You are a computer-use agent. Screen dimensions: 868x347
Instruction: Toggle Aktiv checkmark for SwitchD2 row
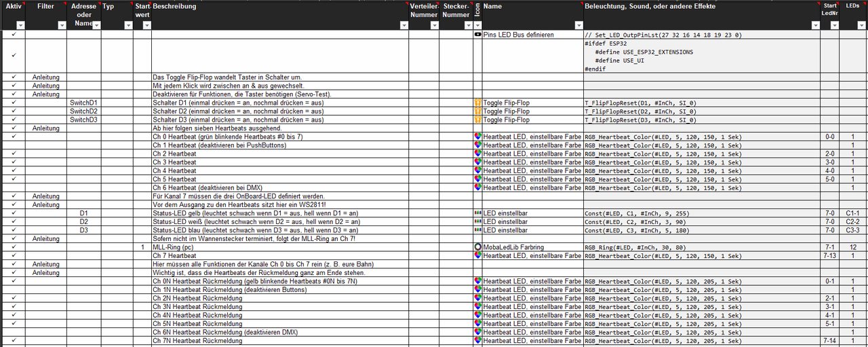coord(14,111)
